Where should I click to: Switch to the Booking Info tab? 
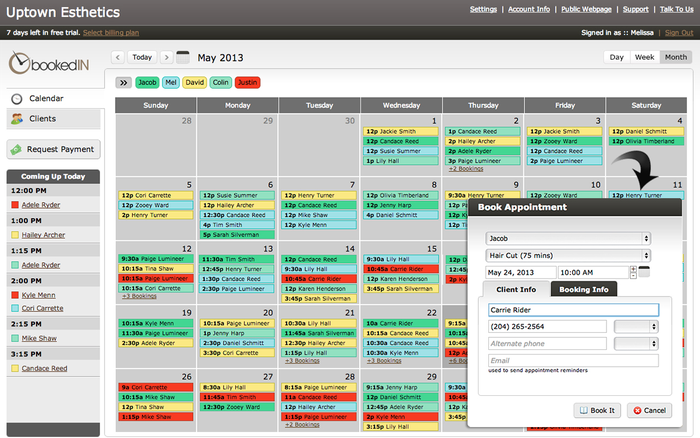click(584, 290)
